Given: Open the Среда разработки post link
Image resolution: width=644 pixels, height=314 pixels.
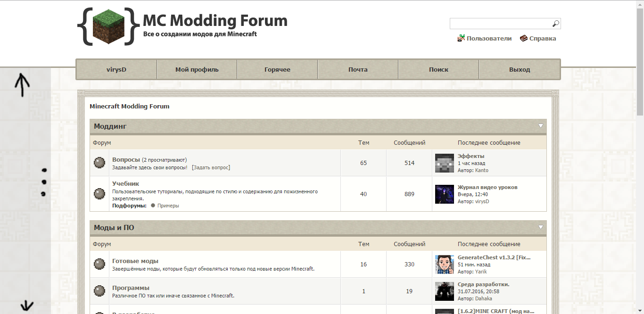Looking at the screenshot, I should [x=484, y=284].
